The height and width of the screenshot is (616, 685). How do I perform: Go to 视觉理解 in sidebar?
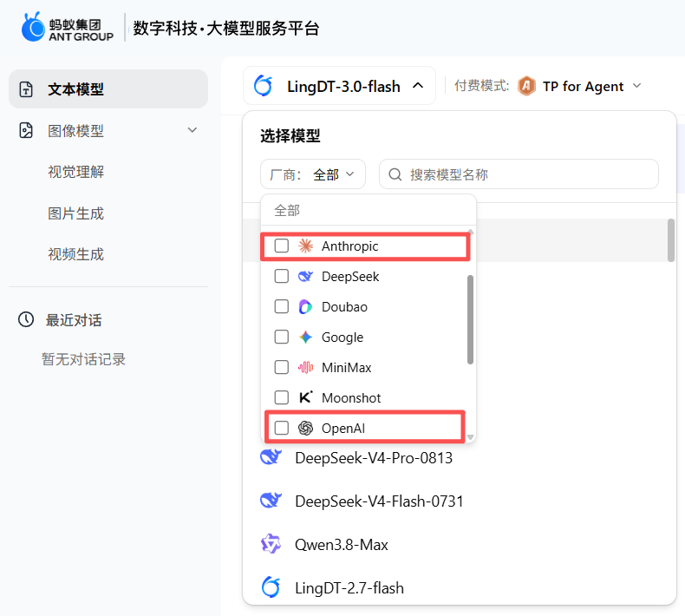click(76, 172)
